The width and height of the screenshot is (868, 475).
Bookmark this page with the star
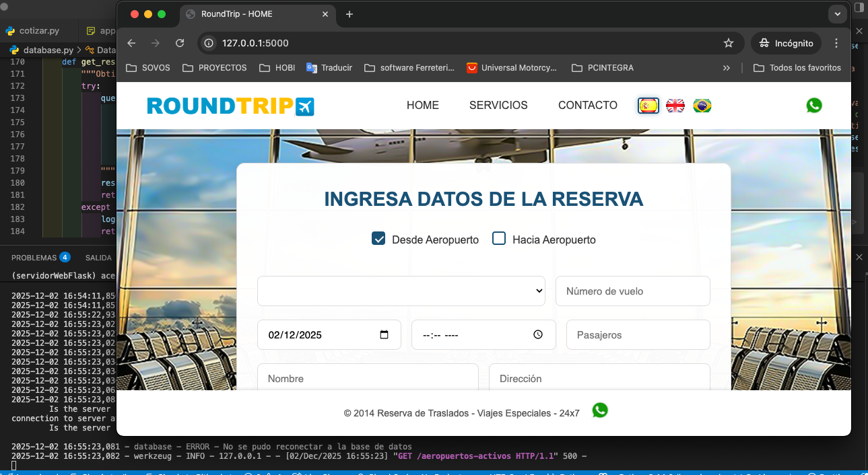(x=728, y=43)
